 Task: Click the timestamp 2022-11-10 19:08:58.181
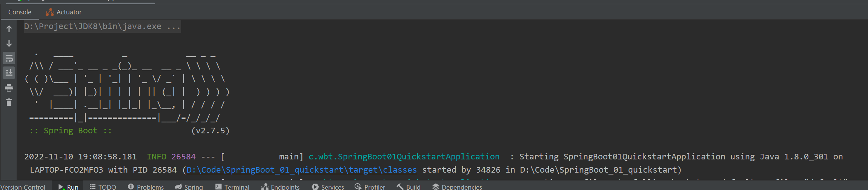tap(81, 157)
